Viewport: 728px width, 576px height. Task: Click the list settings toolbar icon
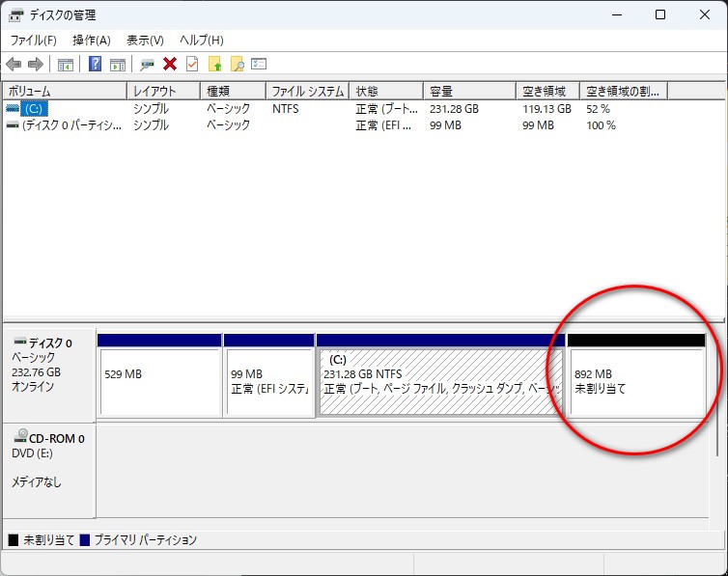[x=259, y=64]
